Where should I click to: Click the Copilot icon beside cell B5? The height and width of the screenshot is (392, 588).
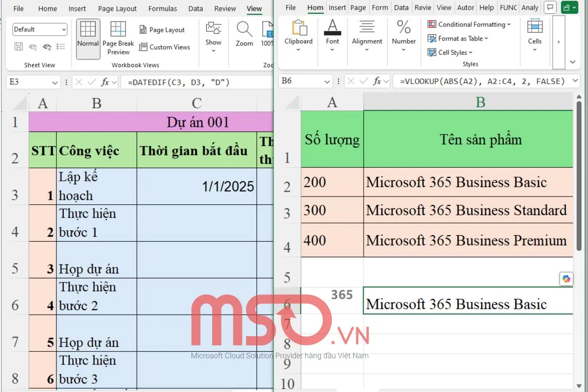(x=566, y=278)
